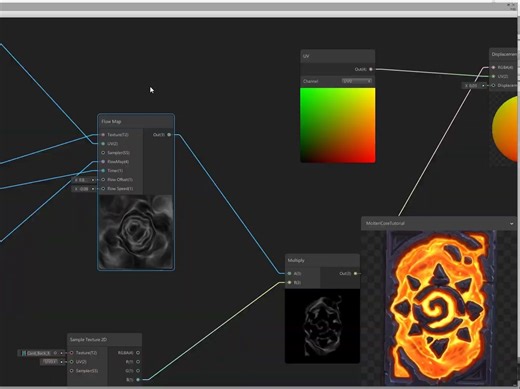The width and height of the screenshot is (520, 389).
Task: Click Sampler(SS) port on Sample Texture 2D
Action: pos(72,371)
